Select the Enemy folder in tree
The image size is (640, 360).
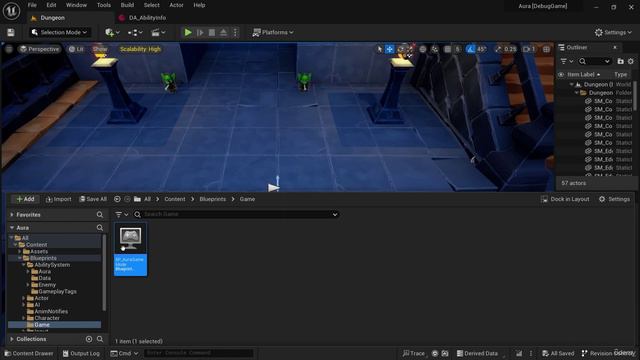(47, 284)
